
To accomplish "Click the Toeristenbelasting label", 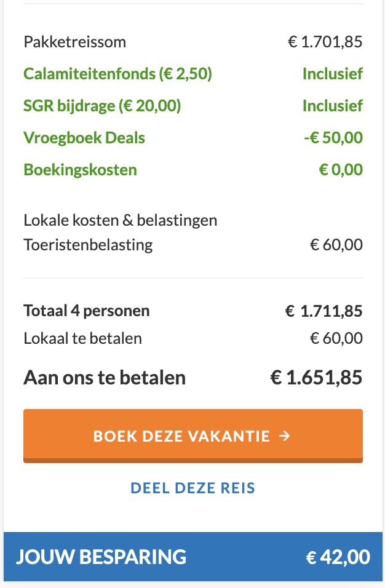I will click(x=88, y=245).
